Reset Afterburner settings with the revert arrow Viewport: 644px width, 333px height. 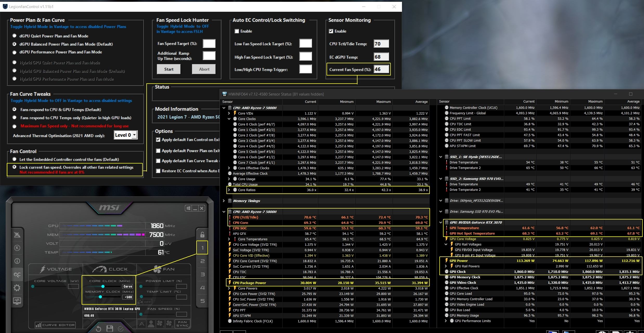coord(98,329)
